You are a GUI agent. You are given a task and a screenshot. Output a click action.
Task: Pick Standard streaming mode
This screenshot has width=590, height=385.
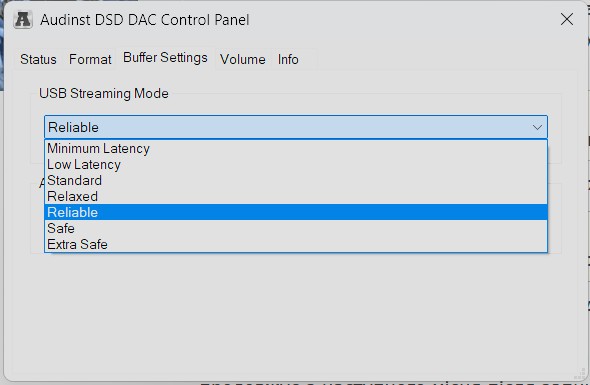(296, 180)
